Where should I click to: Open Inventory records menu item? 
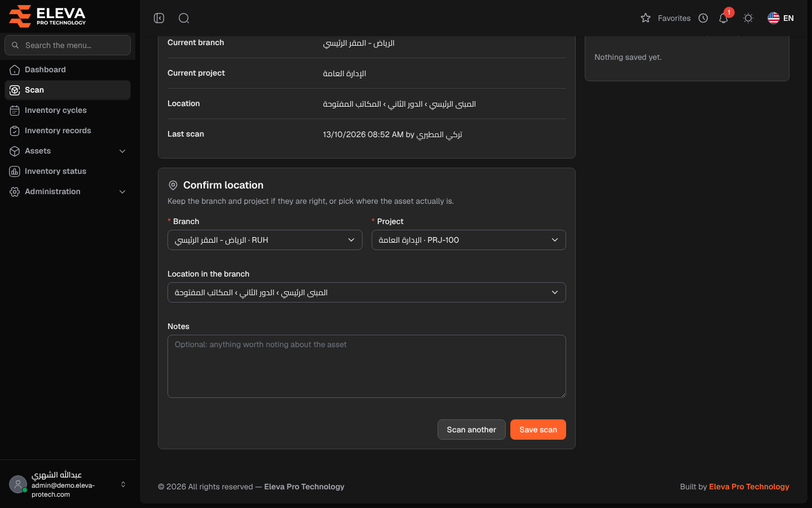68,131
